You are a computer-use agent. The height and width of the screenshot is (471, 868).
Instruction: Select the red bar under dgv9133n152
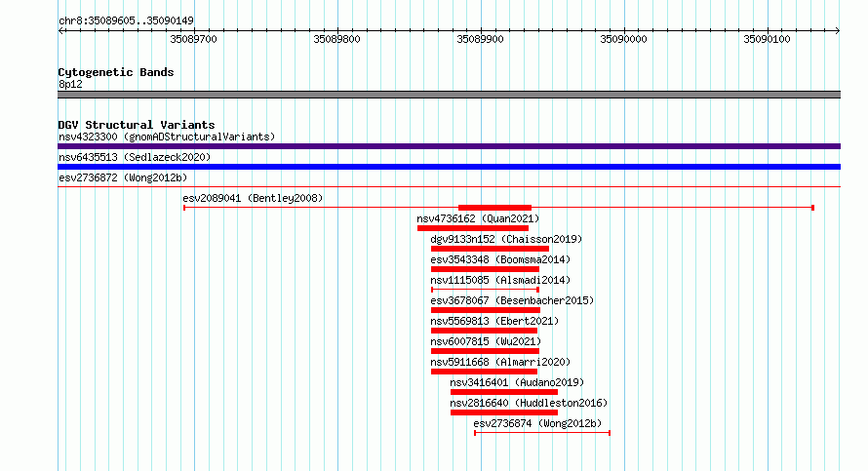(490, 249)
